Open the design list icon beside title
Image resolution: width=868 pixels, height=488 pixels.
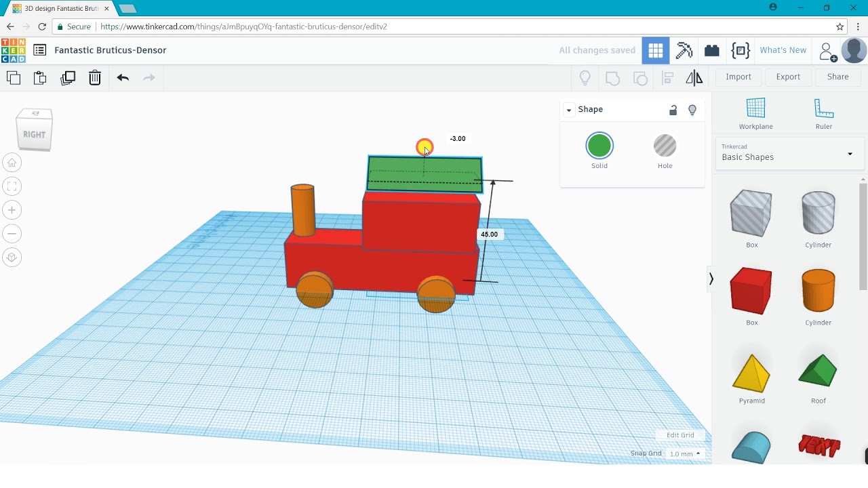[x=40, y=50]
